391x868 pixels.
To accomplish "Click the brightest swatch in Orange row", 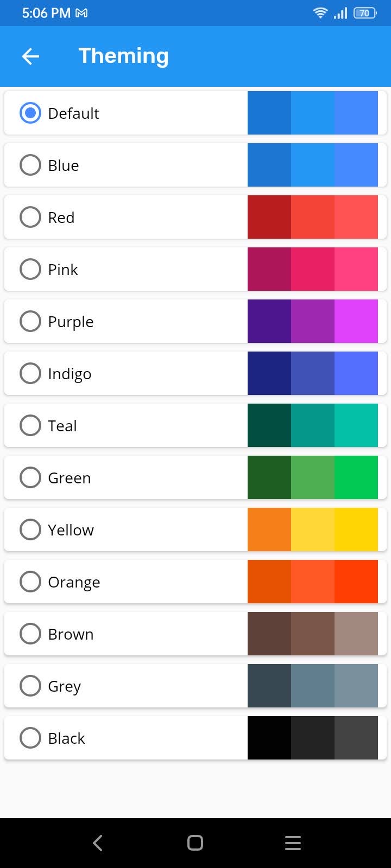I will 356,582.
